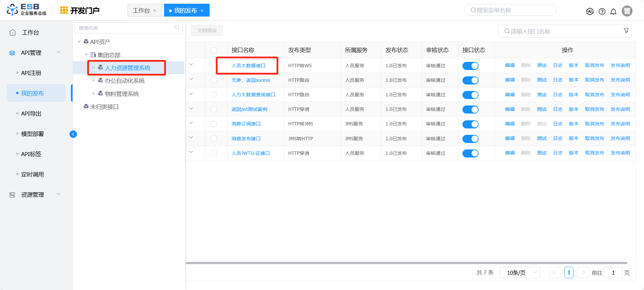644x290 pixels.
Task: Close the 我的发布 tab
Action: (x=202, y=10)
